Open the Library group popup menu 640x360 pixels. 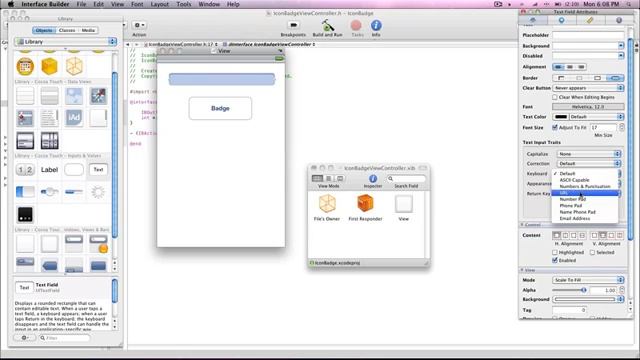[x=65, y=42]
